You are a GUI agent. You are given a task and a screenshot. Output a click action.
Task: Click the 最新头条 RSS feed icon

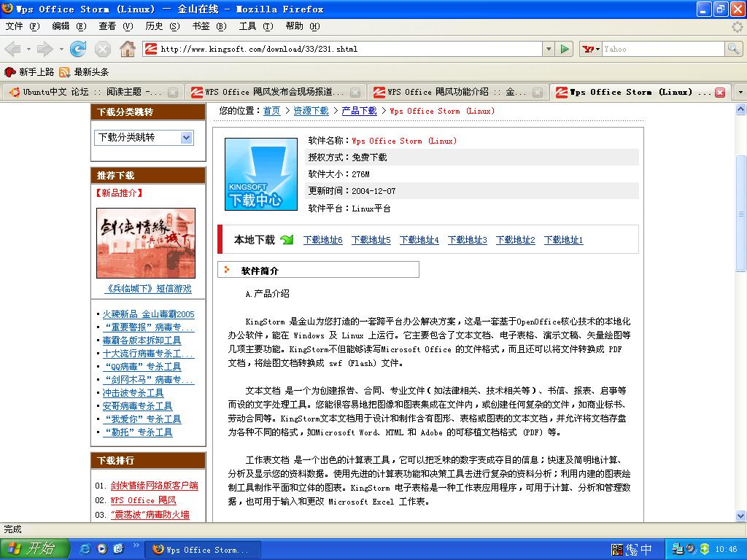coord(64,72)
